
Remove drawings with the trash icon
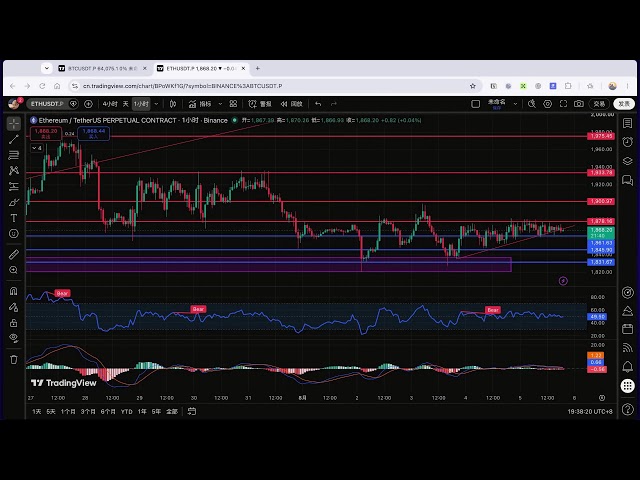(14, 360)
